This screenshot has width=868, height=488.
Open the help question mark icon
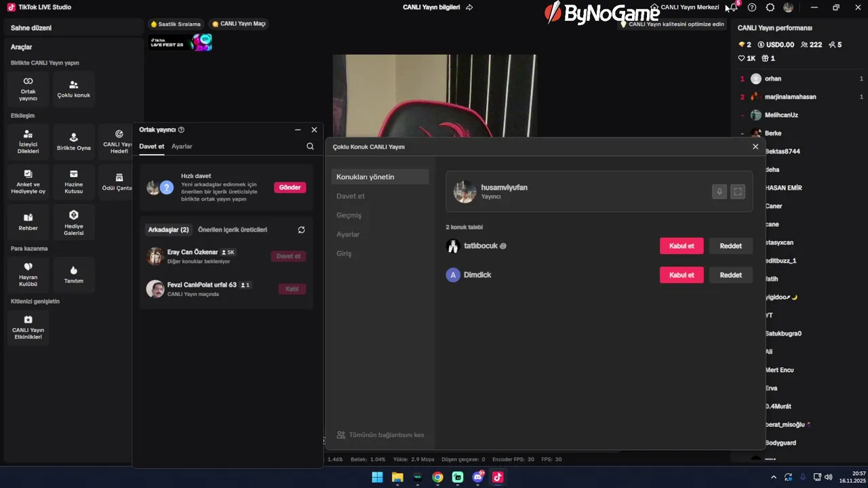[x=751, y=7]
